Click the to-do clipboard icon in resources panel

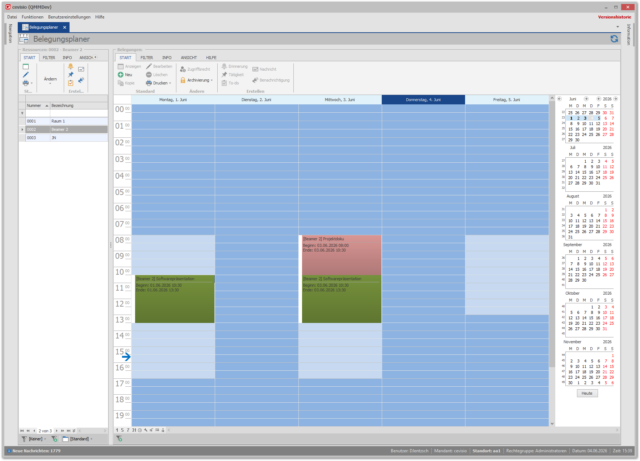pos(71,83)
